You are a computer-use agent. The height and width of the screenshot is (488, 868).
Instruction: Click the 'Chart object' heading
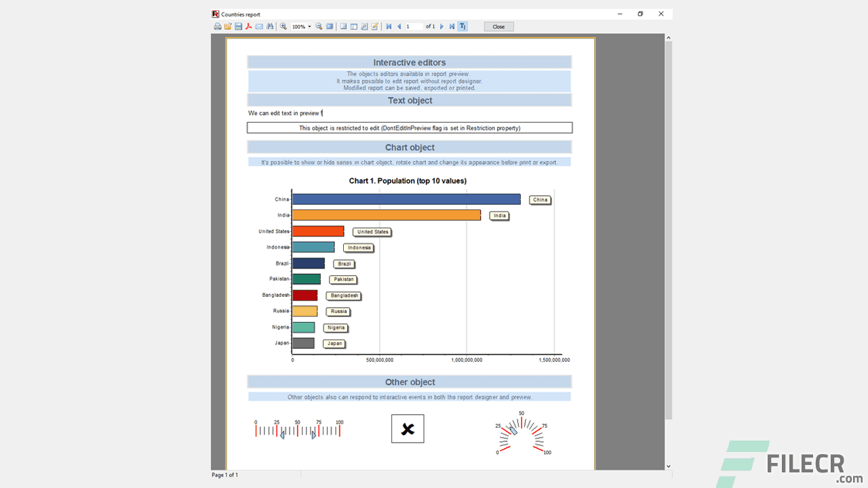point(410,147)
